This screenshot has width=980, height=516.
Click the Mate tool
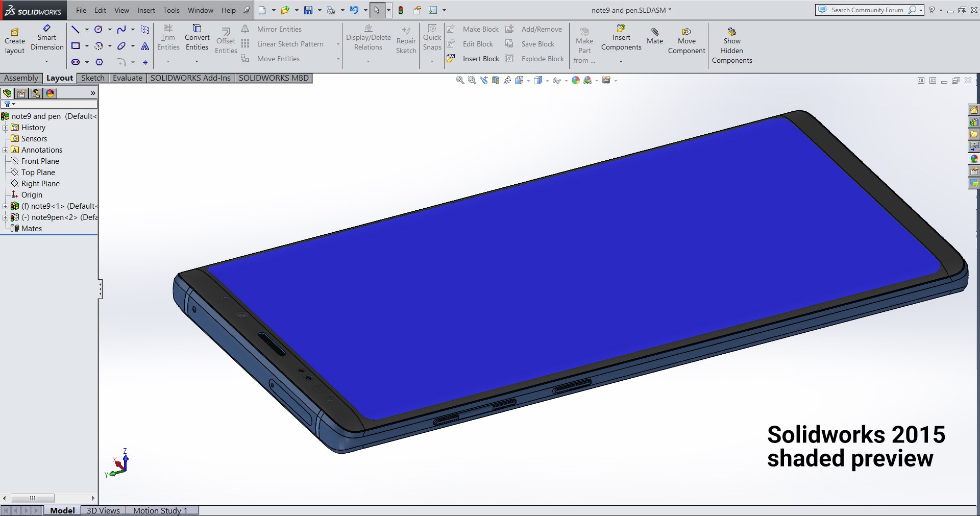(655, 36)
